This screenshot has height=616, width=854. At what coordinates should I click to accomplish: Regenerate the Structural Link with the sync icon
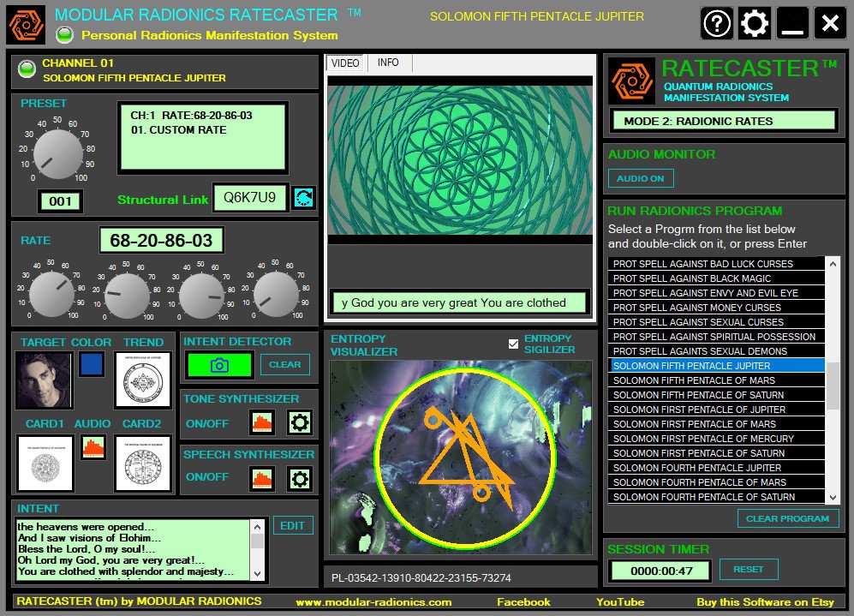pos(304,197)
